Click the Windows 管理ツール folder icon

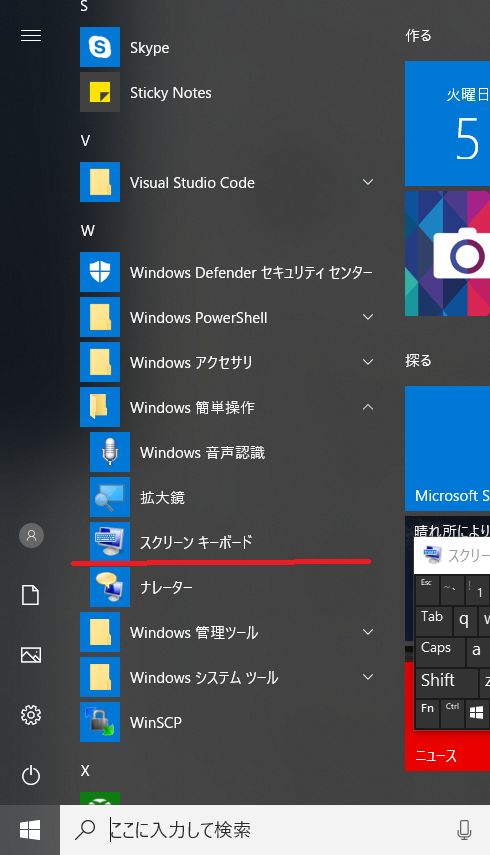pyautogui.click(x=100, y=632)
